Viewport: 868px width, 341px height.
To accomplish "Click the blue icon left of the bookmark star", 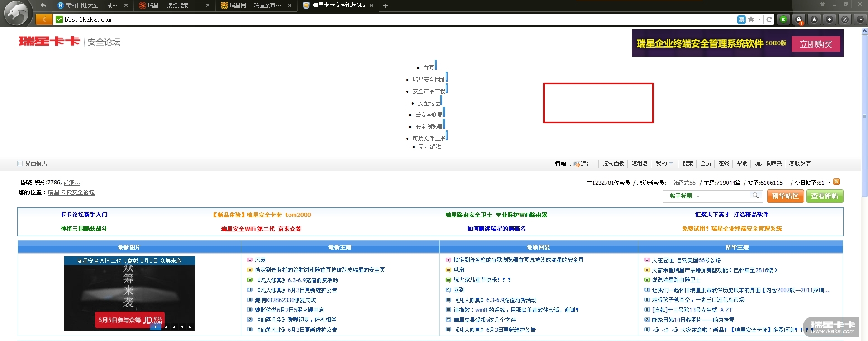I will coord(741,19).
